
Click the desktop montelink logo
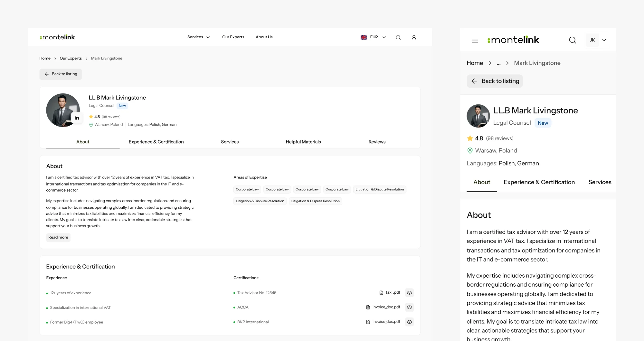[x=57, y=37]
